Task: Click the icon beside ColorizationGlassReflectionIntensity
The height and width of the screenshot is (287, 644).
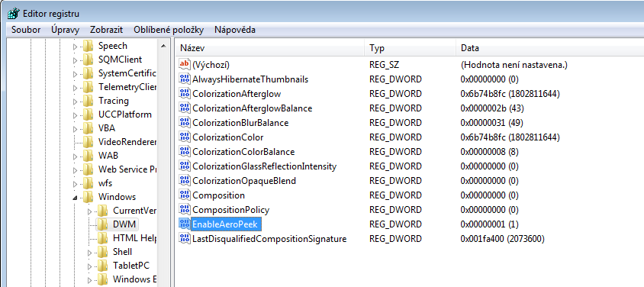Action: point(185,166)
